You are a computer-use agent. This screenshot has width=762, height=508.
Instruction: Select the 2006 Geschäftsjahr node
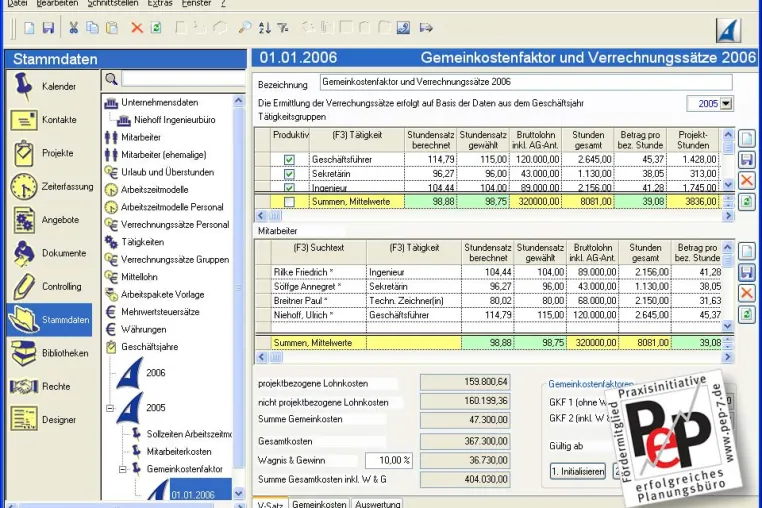coord(156,373)
